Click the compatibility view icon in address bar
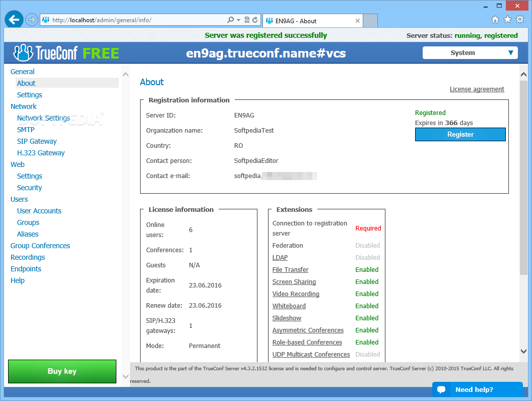532x401 pixels. pos(247,20)
